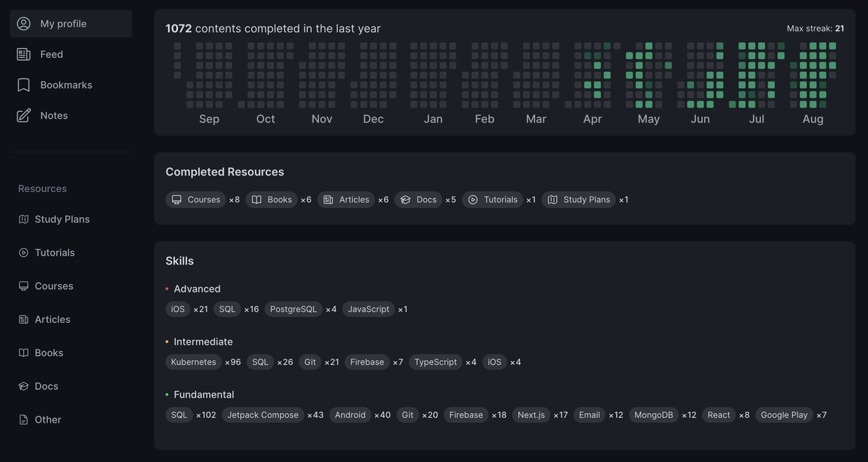
Task: Select the MongoDB skill tag
Action: [654, 415]
